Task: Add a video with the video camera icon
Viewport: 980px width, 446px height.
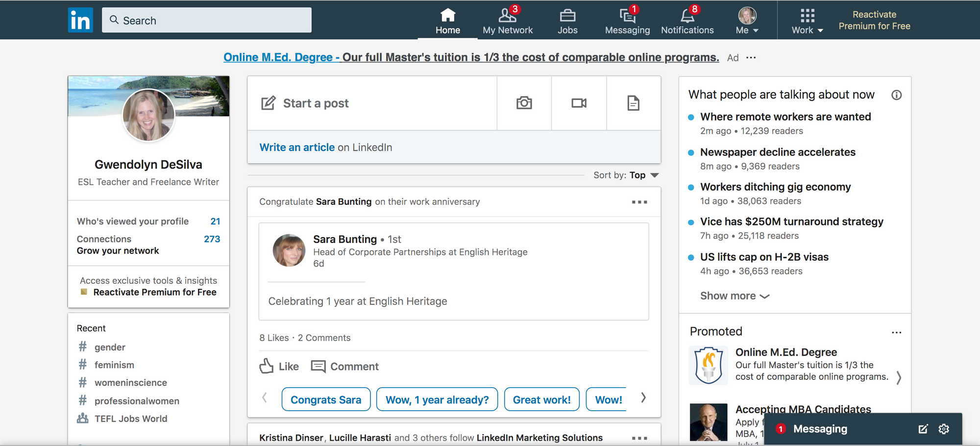Action: click(x=579, y=103)
